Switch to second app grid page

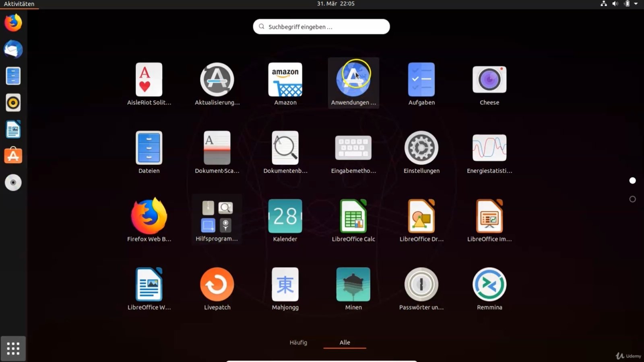click(632, 199)
